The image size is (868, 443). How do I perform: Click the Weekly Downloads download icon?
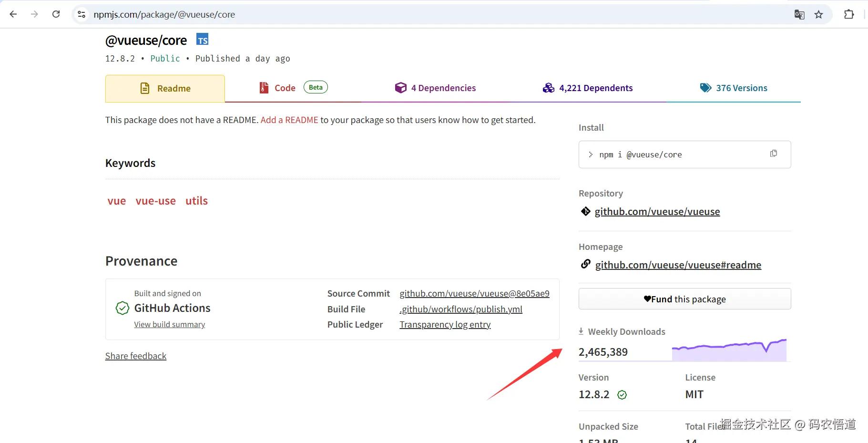(x=581, y=331)
